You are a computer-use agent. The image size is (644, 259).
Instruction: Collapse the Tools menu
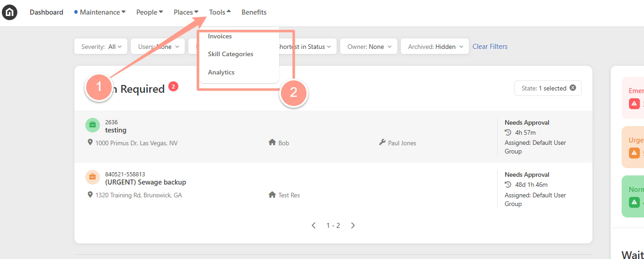[220, 12]
